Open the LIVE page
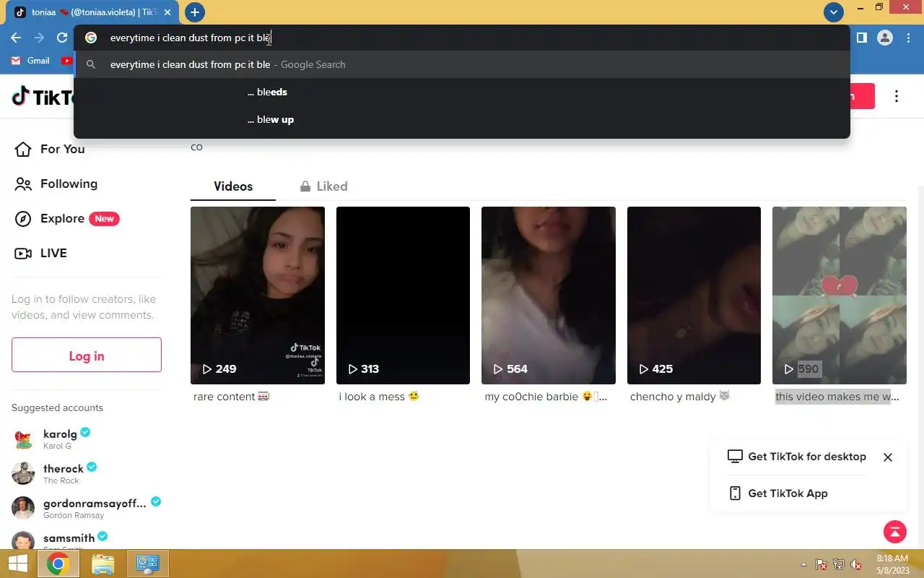The height and width of the screenshot is (578, 924). point(41,253)
